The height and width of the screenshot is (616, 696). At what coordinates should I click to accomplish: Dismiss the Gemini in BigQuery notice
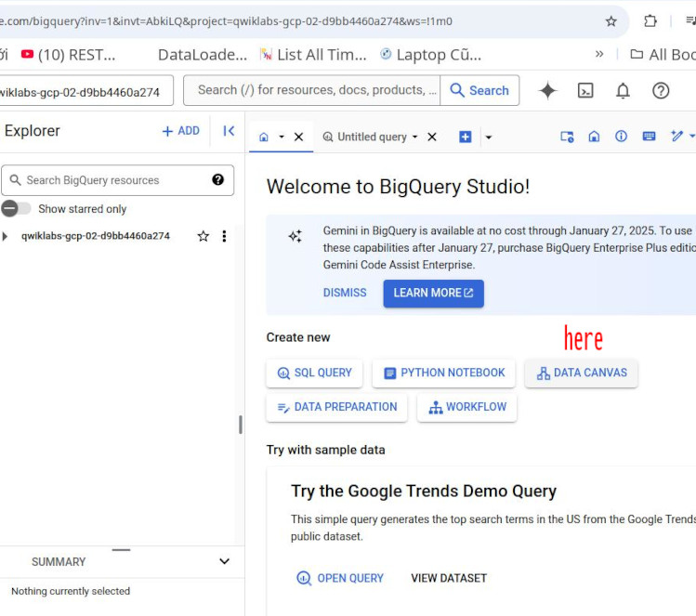tap(345, 293)
